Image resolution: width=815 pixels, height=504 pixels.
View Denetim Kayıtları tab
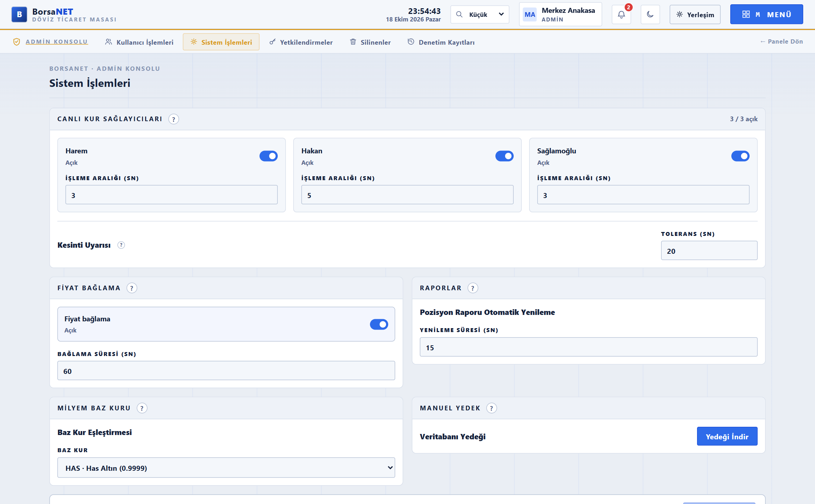pos(441,42)
